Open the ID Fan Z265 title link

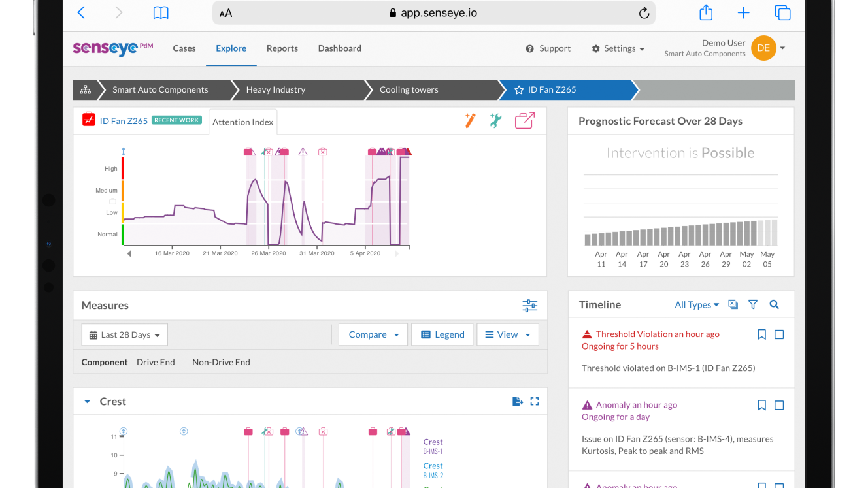click(124, 121)
